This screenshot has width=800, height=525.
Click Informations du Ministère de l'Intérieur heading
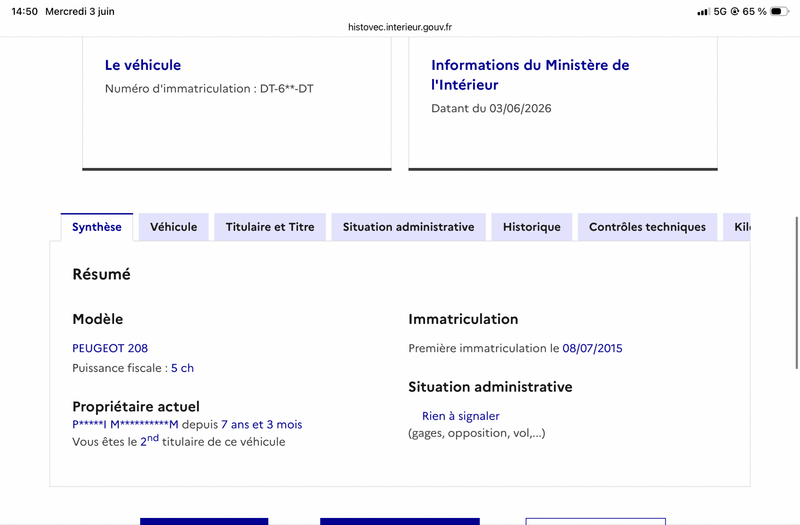tap(530, 74)
